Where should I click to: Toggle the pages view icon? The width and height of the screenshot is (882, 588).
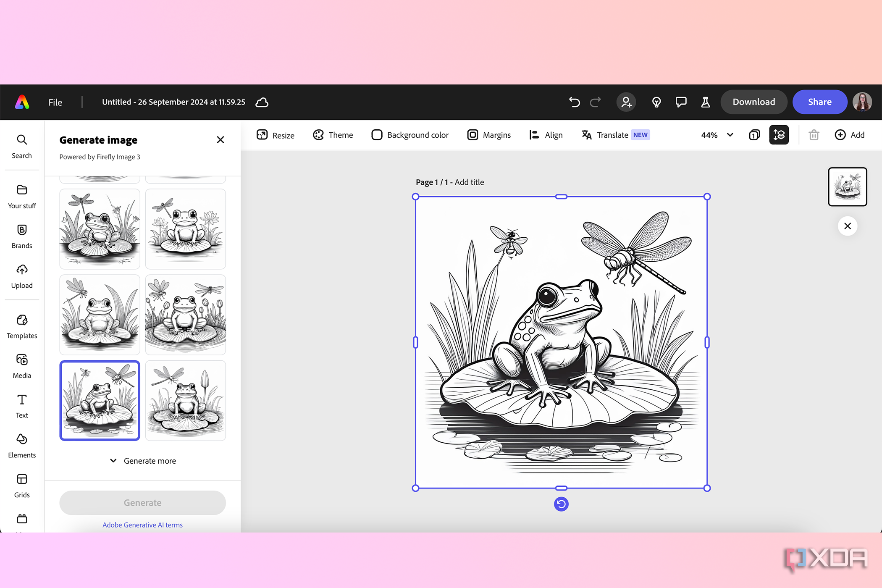coord(754,135)
